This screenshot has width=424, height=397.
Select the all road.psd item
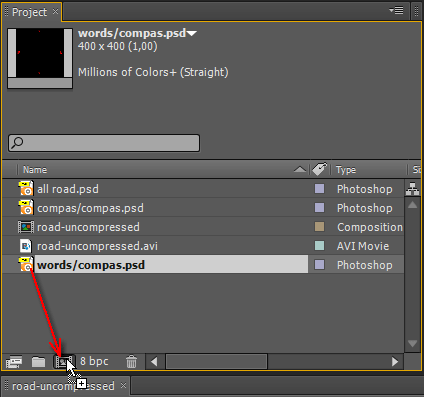coord(68,189)
